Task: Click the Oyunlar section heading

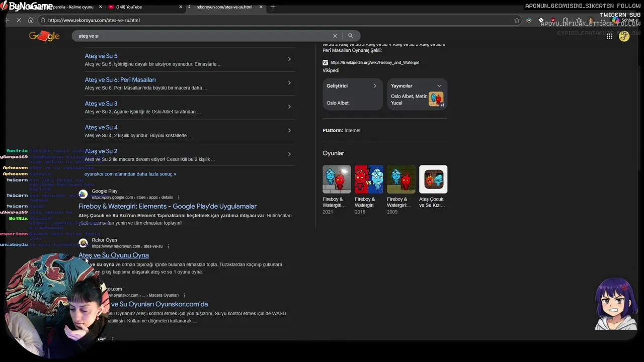Action: [x=333, y=153]
